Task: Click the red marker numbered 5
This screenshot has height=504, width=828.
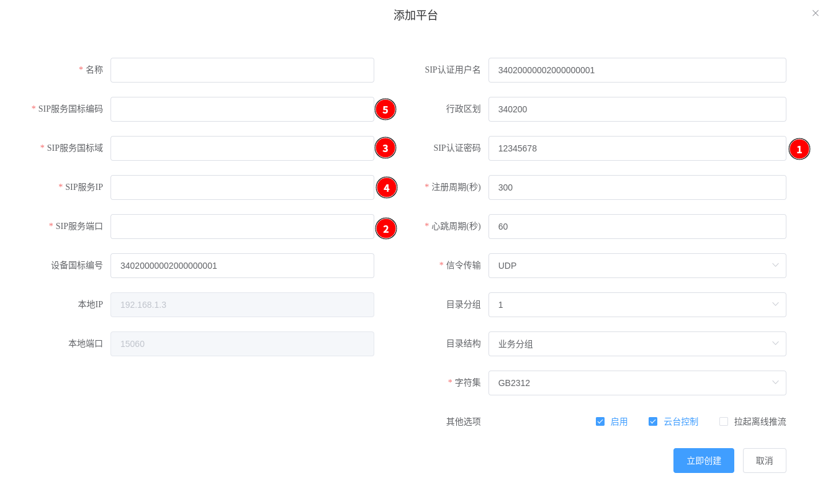Action: pos(385,110)
